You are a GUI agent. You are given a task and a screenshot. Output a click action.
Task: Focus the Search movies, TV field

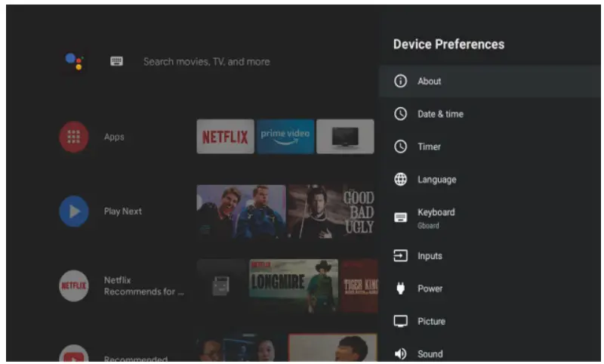tap(206, 62)
